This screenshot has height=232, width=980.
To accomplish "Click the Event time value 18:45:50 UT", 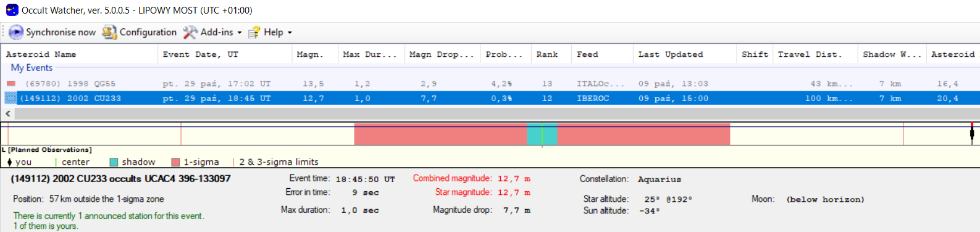I will point(365,180).
